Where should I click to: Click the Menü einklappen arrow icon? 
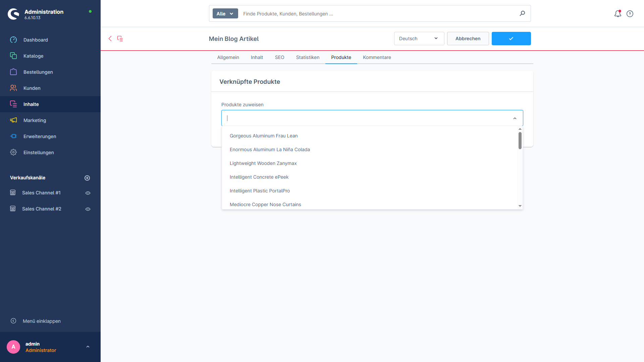(13, 321)
